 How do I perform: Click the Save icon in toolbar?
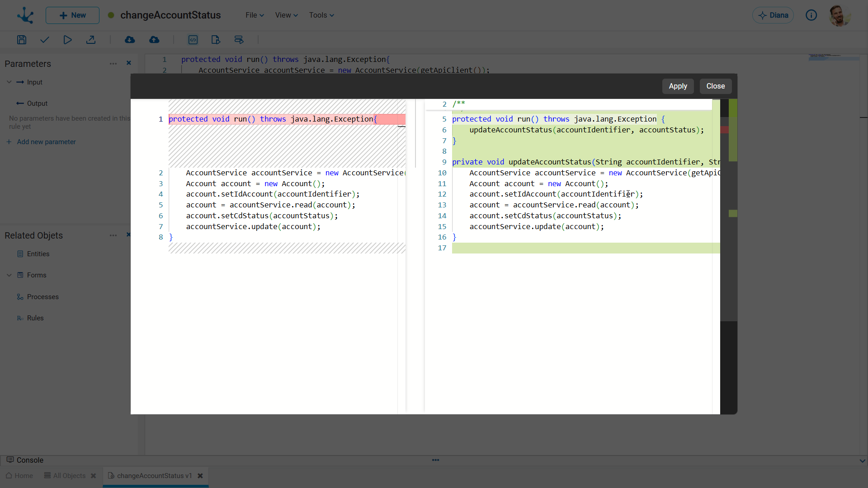click(x=21, y=40)
